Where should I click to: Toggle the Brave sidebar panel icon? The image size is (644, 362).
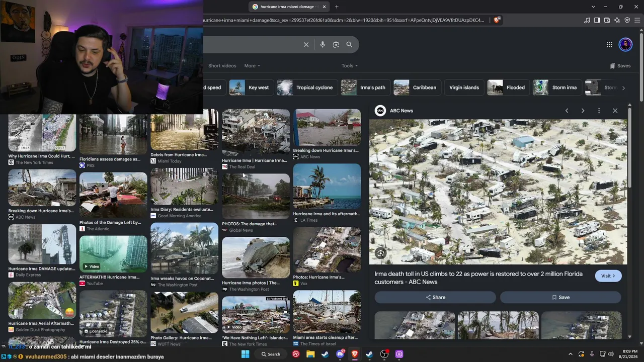[x=597, y=20]
